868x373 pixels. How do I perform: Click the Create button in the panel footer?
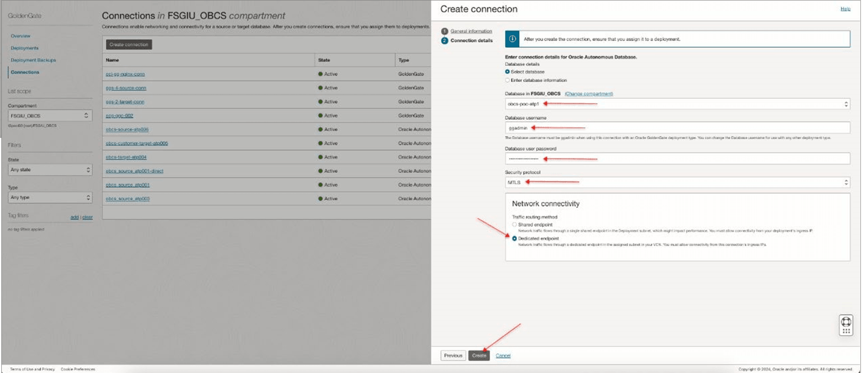(x=479, y=355)
